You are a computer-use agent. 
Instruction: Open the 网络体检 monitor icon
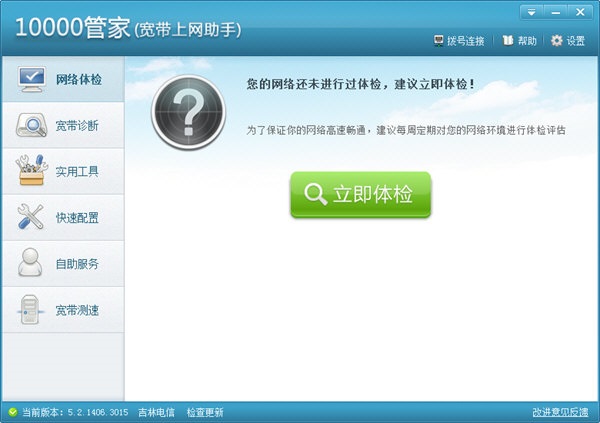[32, 79]
